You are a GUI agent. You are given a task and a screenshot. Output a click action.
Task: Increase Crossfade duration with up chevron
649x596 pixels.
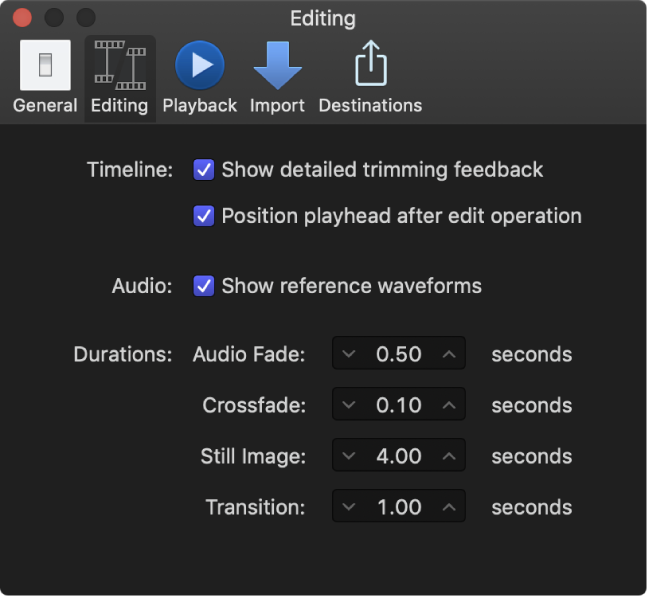pos(449,405)
